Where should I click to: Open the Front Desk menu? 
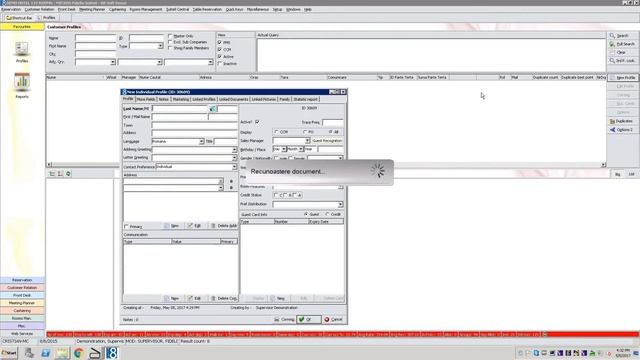point(67,9)
